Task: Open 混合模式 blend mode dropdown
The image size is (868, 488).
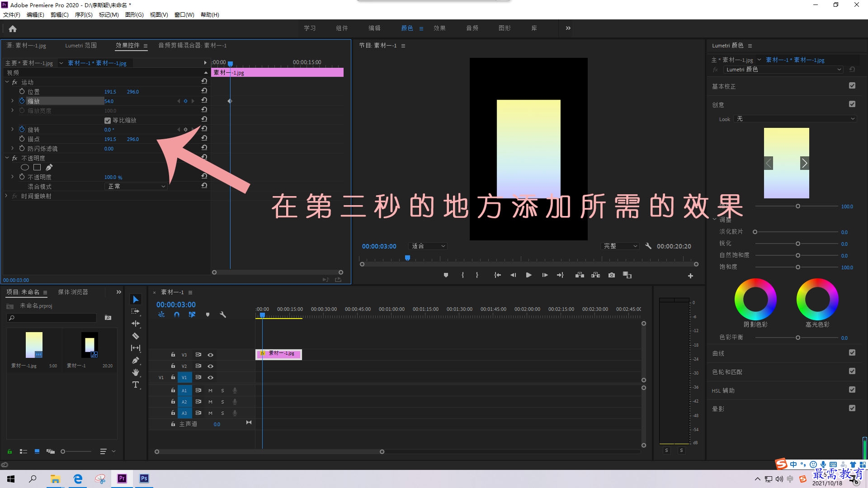Action: (136, 186)
